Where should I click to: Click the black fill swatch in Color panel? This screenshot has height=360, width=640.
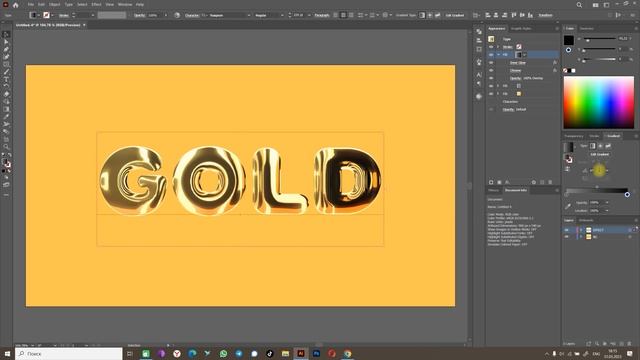click(569, 40)
